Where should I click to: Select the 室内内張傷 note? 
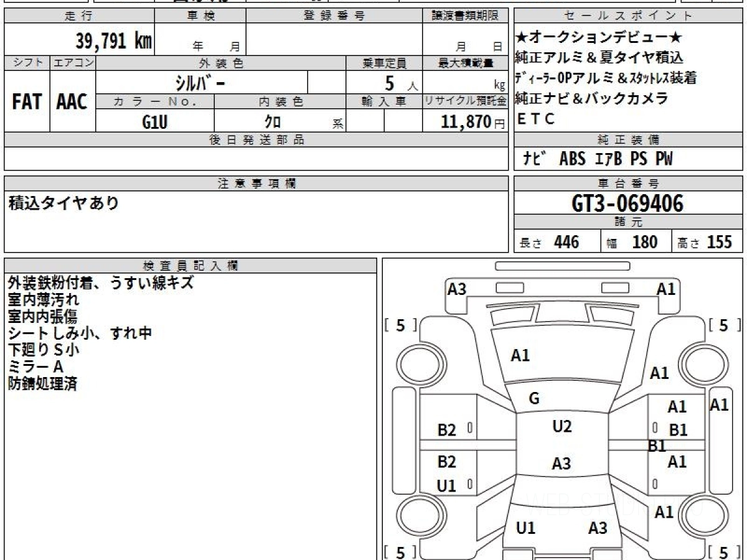[44, 317]
